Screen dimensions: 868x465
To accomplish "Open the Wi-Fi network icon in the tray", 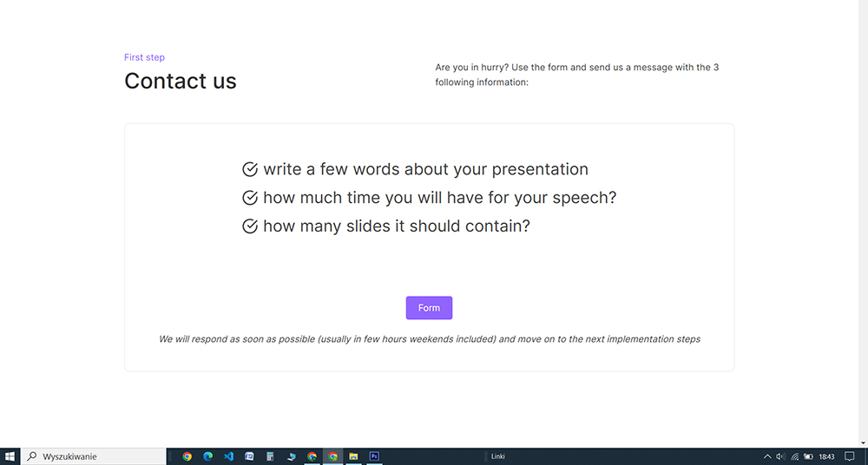I will click(794, 456).
